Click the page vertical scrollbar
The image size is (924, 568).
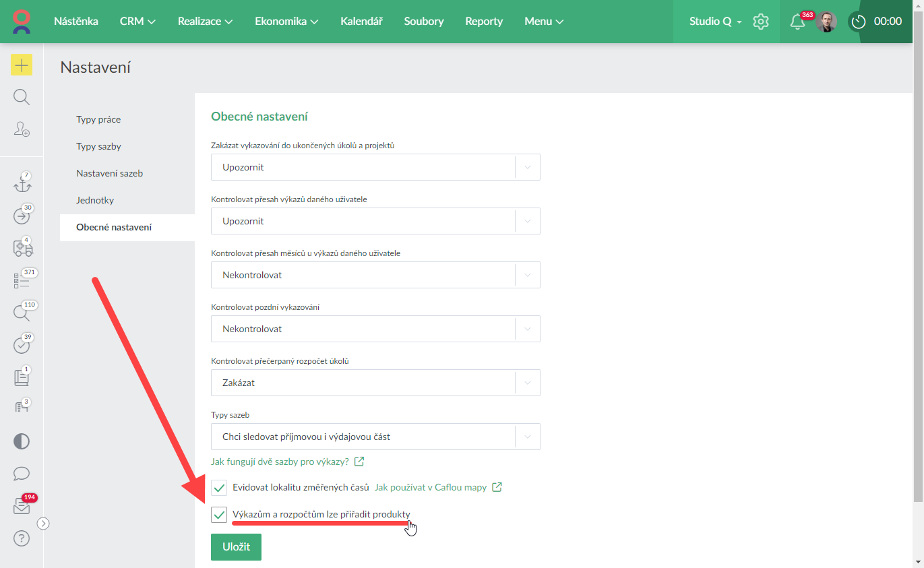tap(918, 270)
